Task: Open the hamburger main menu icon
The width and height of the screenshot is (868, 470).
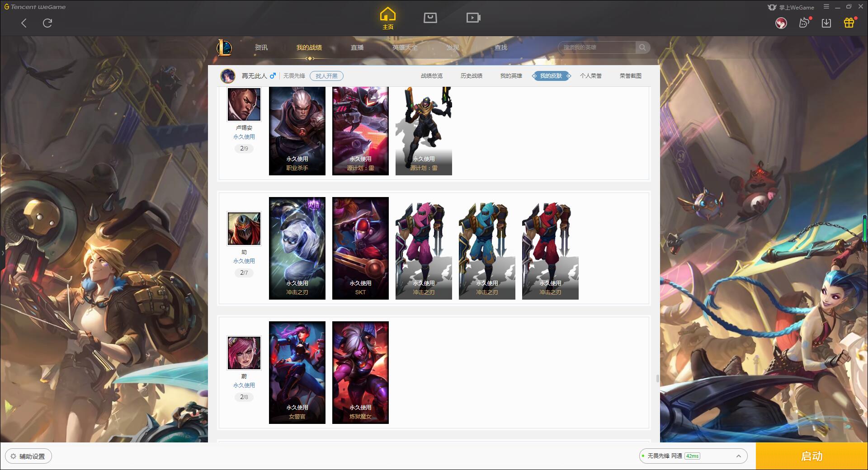Action: click(826, 7)
